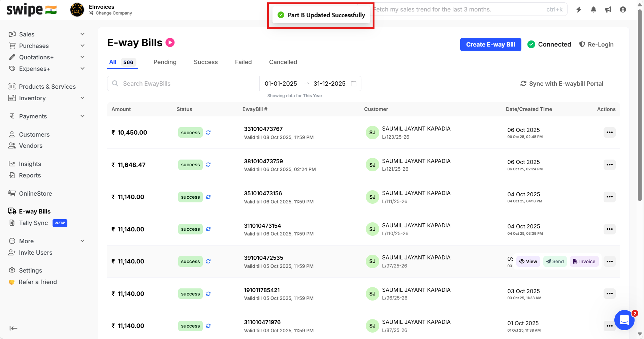This screenshot has width=644, height=339.
Task: View e-way bill 391010472535
Action: point(528,261)
